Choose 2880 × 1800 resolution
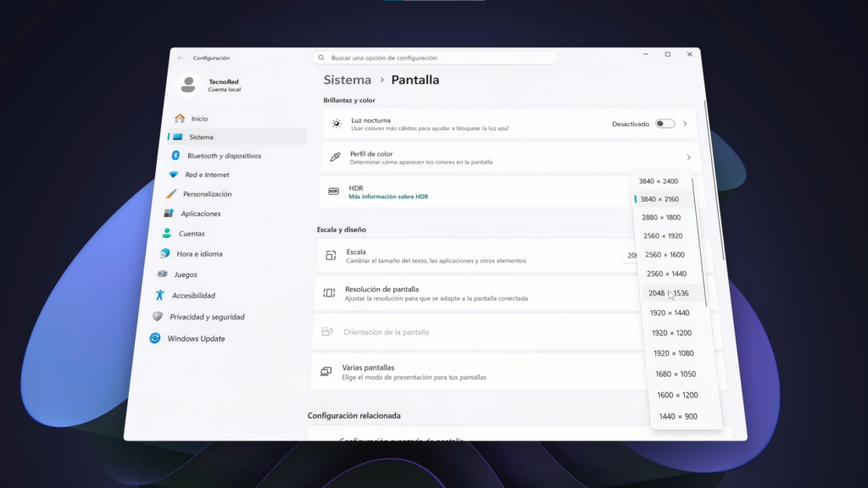Screen dimensions: 868x488 coord(661,218)
